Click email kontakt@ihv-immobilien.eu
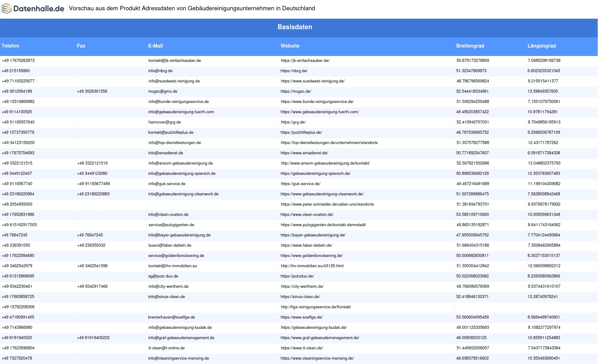This screenshot has width=598, height=364. 173,266
